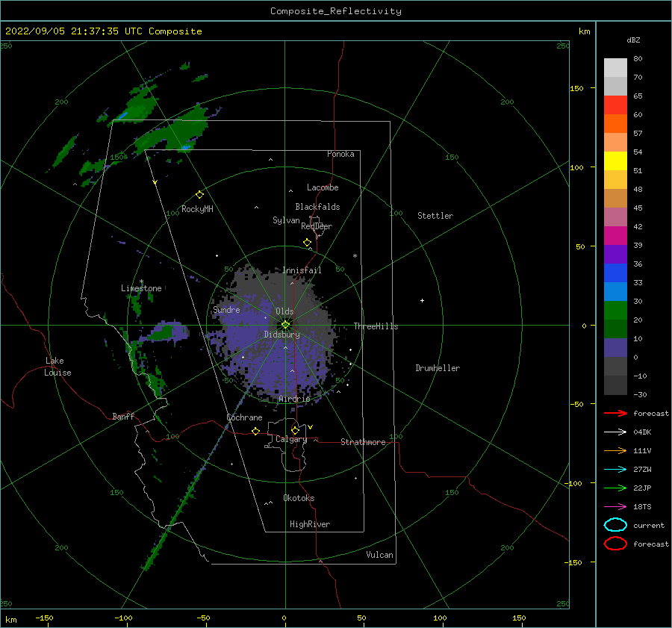672x628 pixels.
Task: Click the cyan current ellipse symbol
Action: 615,525
